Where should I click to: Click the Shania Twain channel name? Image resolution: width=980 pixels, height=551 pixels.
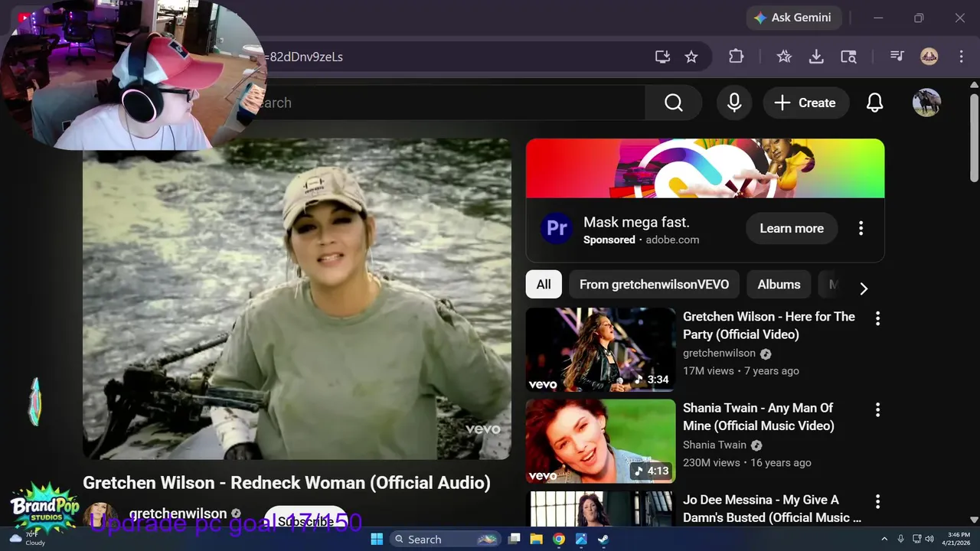tap(714, 445)
